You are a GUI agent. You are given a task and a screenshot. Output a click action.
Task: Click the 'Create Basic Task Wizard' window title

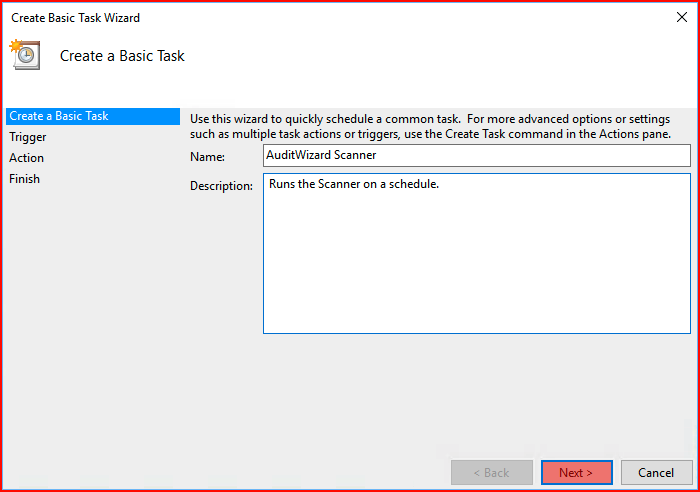tap(75, 18)
